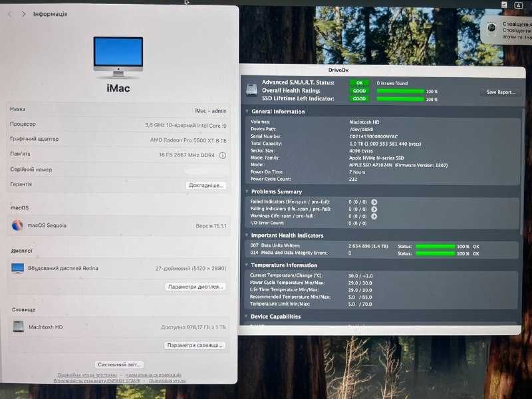Collapse the General Information section
This screenshot has width=532, height=399.
point(247,111)
